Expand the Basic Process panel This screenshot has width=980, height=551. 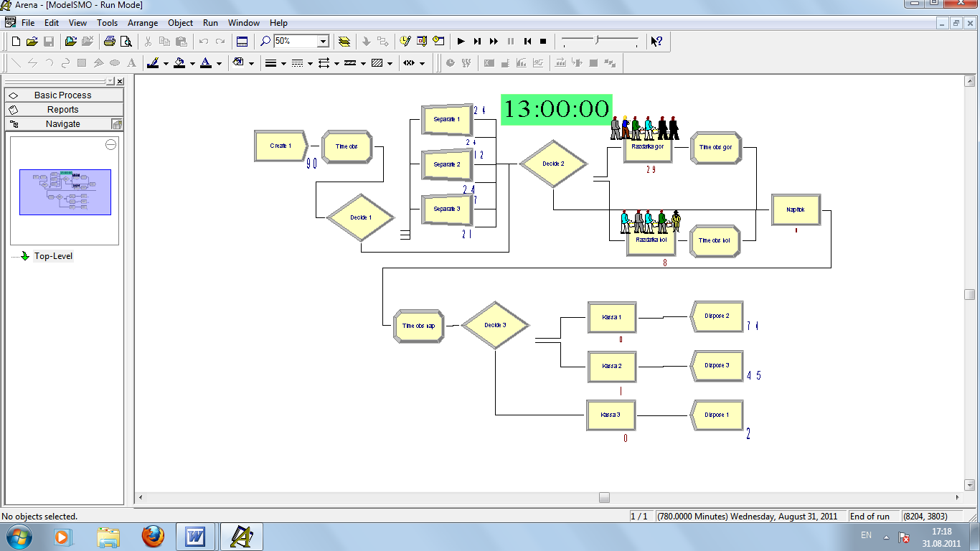point(64,95)
